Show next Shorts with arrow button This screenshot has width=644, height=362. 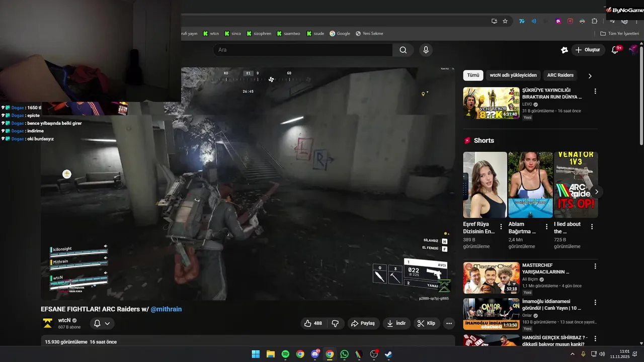(x=597, y=192)
